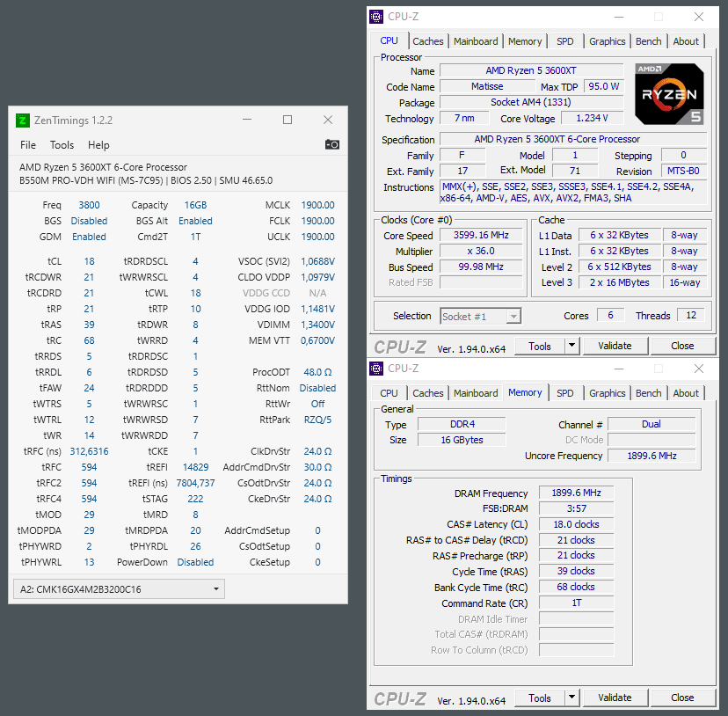Select CPU tab in top CPU-Z window

click(x=389, y=40)
